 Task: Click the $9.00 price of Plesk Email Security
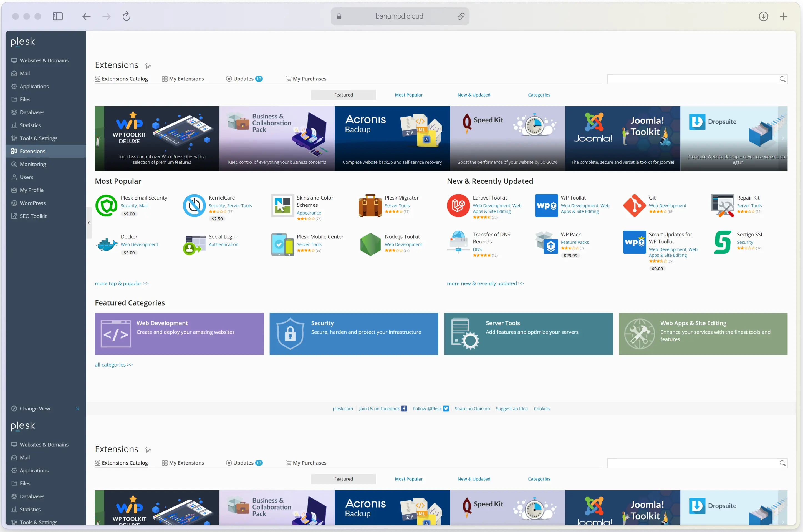click(x=129, y=214)
